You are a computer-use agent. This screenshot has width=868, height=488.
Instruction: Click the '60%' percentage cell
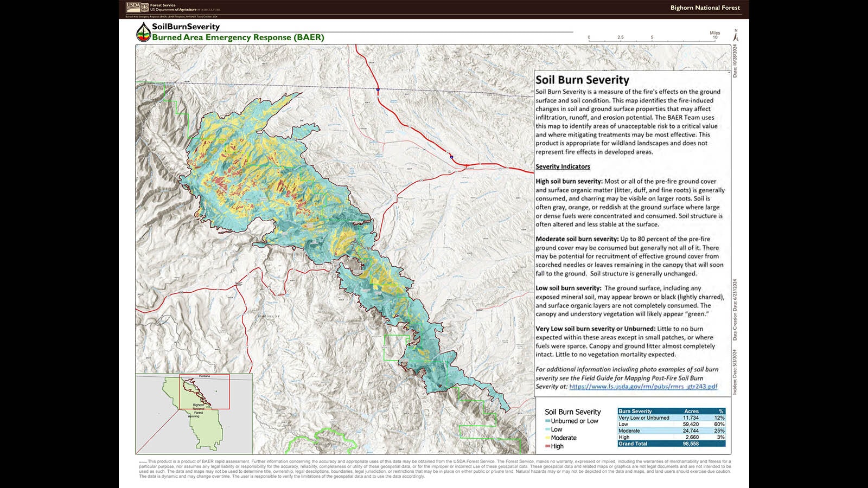pos(719,424)
